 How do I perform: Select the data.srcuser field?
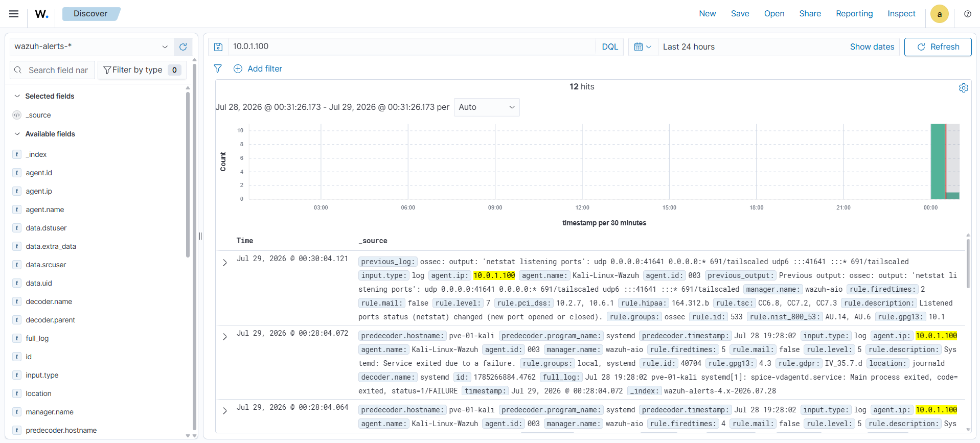pos(46,265)
